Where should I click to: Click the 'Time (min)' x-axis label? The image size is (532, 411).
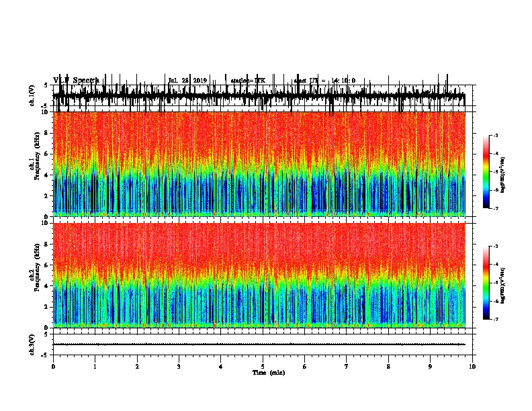click(269, 373)
